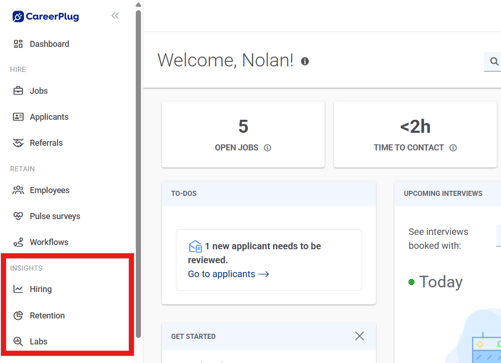501x363 pixels.
Task: Click the TO-DOS panel header
Action: point(269,193)
